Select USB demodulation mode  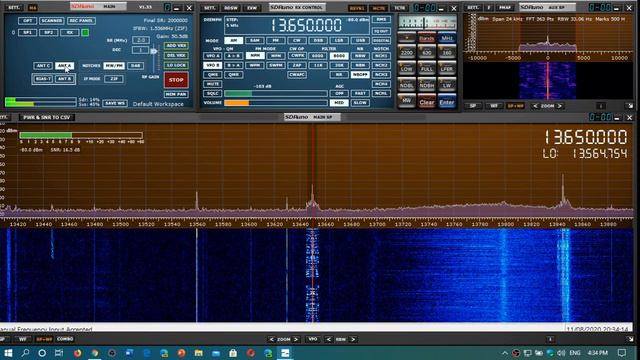(x=360, y=40)
